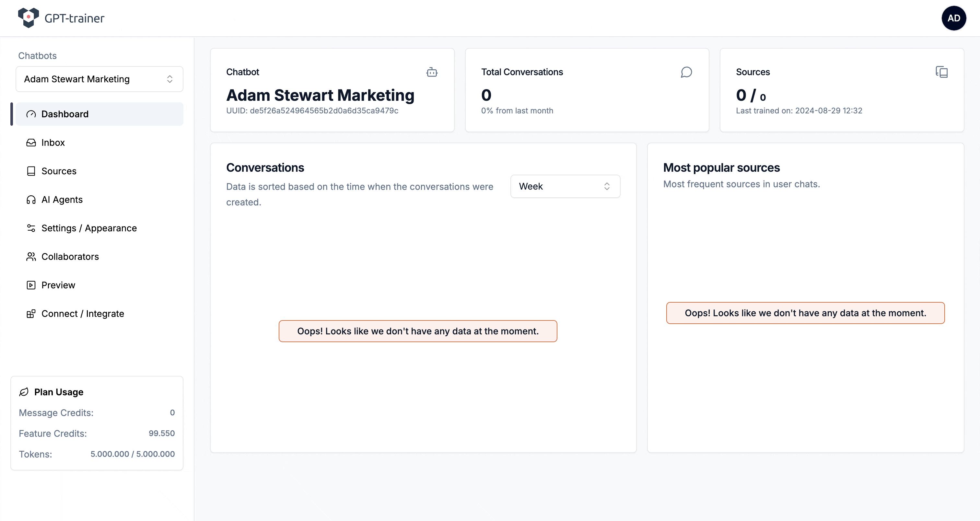Click '0% from last month' text

(517, 111)
